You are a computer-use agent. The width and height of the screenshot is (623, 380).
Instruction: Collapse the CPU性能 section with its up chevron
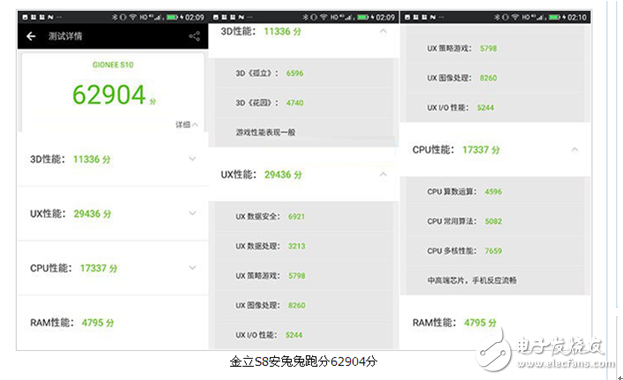(575, 149)
